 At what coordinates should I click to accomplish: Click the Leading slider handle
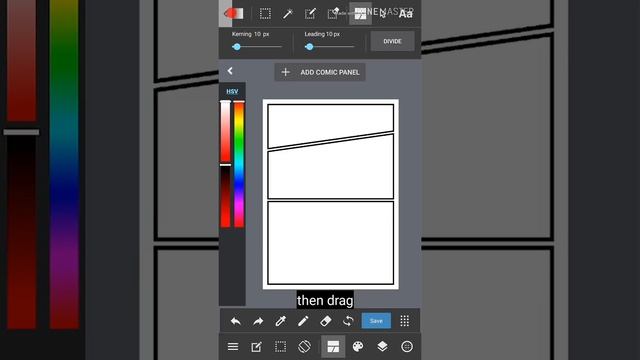[309, 47]
